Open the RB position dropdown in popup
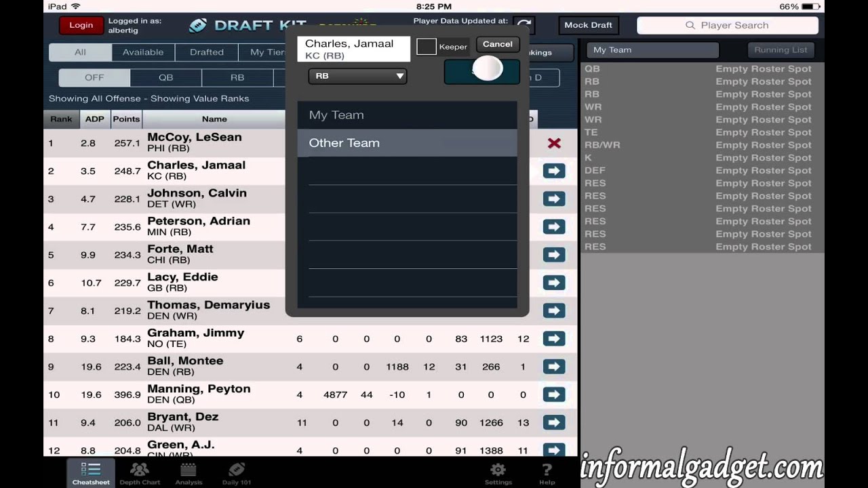 (357, 76)
